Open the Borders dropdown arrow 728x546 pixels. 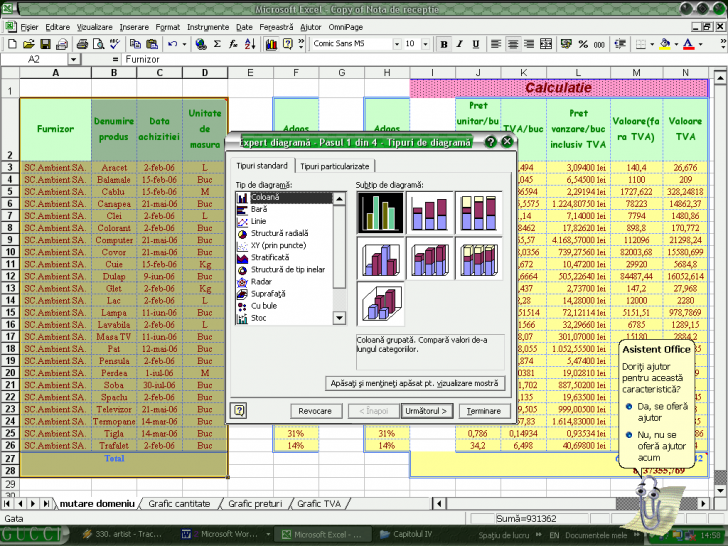(652, 44)
